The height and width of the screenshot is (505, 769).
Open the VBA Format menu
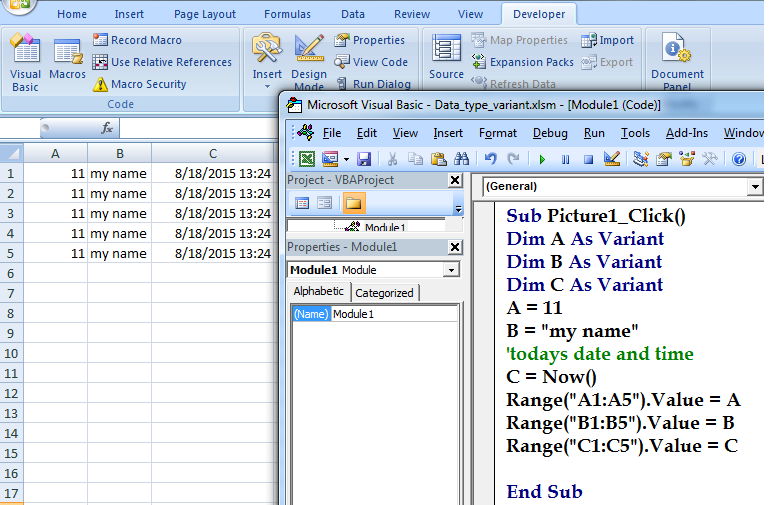pos(498,133)
